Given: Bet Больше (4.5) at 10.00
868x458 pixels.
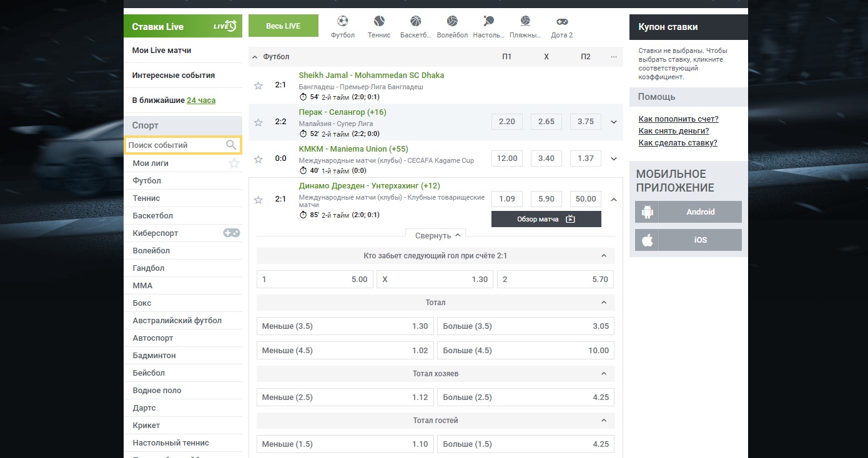Looking at the screenshot, I should pyautogui.click(x=526, y=351).
